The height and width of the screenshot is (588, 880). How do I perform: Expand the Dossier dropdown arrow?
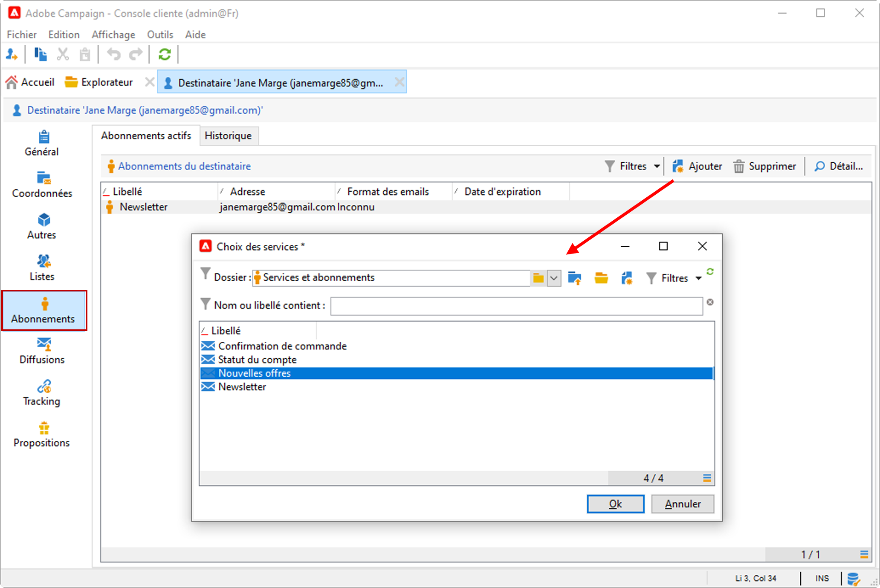click(x=553, y=278)
